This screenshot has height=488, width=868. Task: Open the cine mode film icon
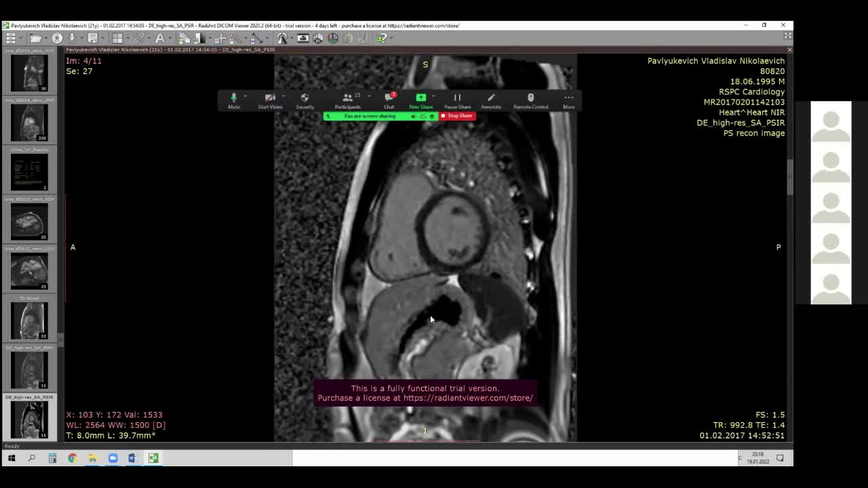303,38
